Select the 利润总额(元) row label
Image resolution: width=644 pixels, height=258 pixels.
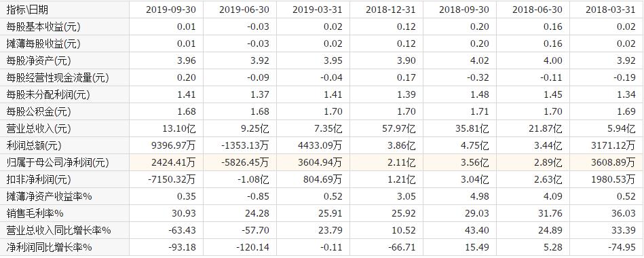coord(34,145)
